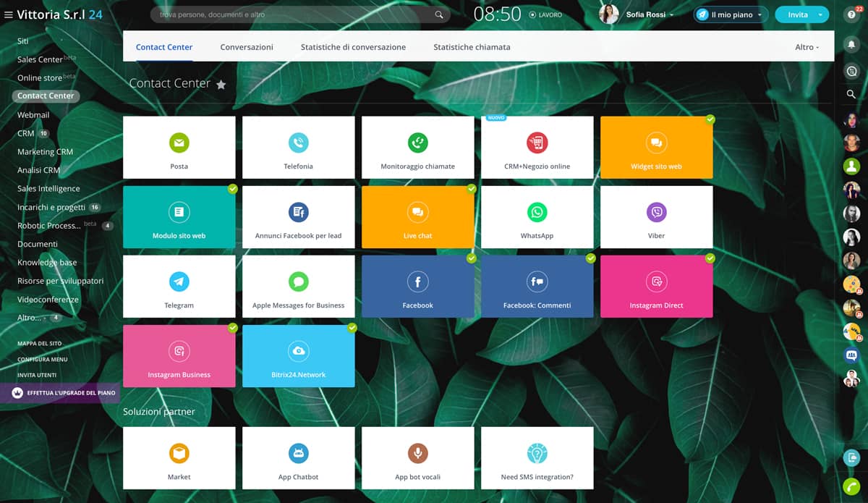This screenshot has width=868, height=503.
Task: Add Contact Center to favorites star
Action: coord(221,85)
